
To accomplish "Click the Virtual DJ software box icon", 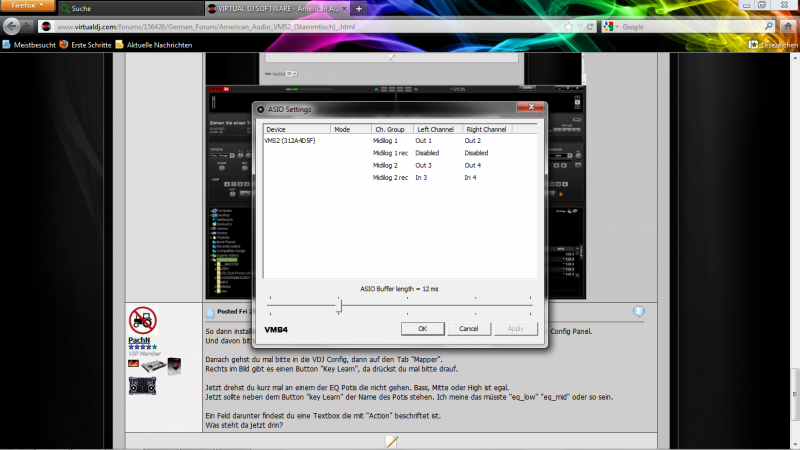I will pyautogui.click(x=174, y=366).
